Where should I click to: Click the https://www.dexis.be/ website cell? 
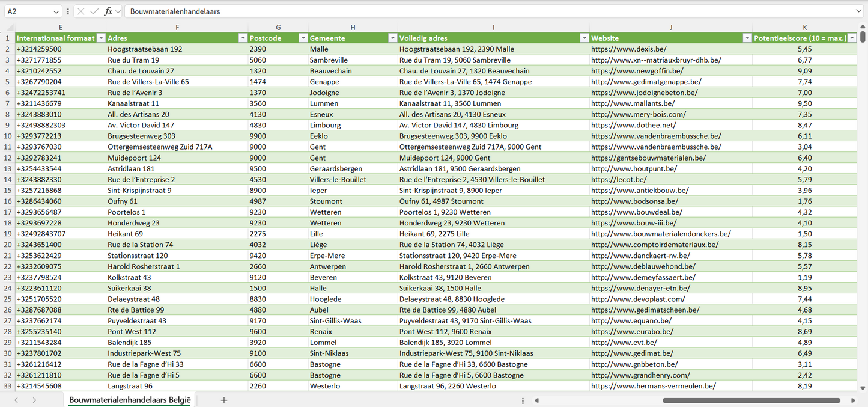point(628,49)
